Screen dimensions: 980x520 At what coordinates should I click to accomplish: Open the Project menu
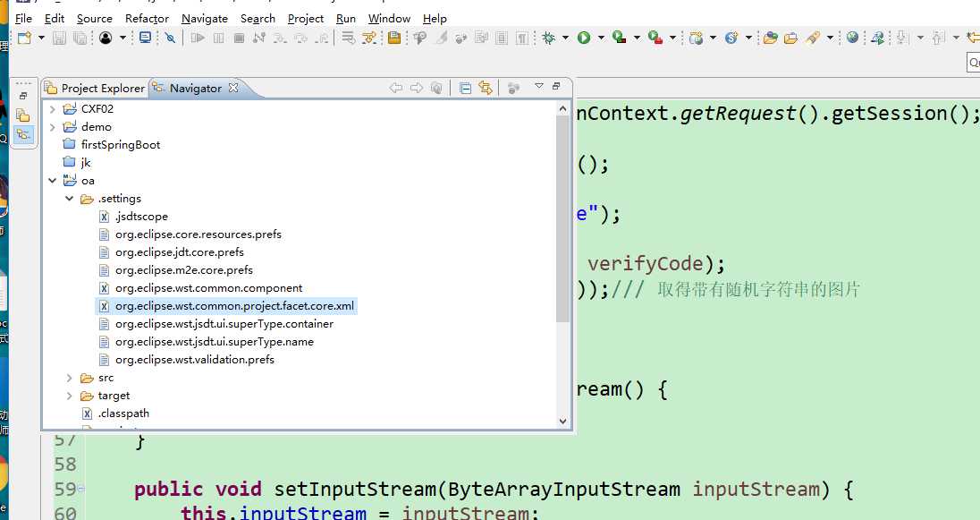coord(306,18)
